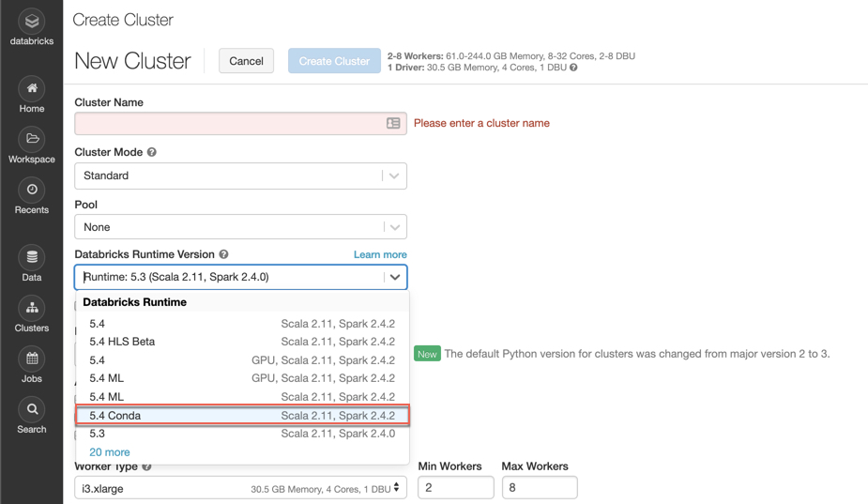868x504 pixels.
Task: Click the help icon next to DBU summary
Action: [x=573, y=68]
